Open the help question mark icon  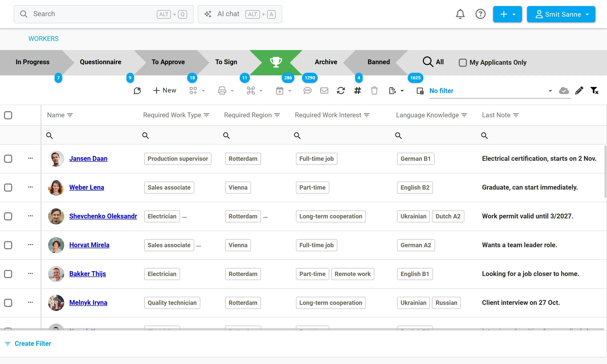(480, 14)
